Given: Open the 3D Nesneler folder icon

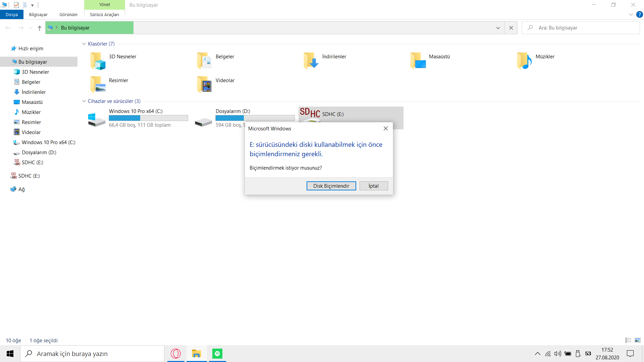Looking at the screenshot, I should (98, 61).
